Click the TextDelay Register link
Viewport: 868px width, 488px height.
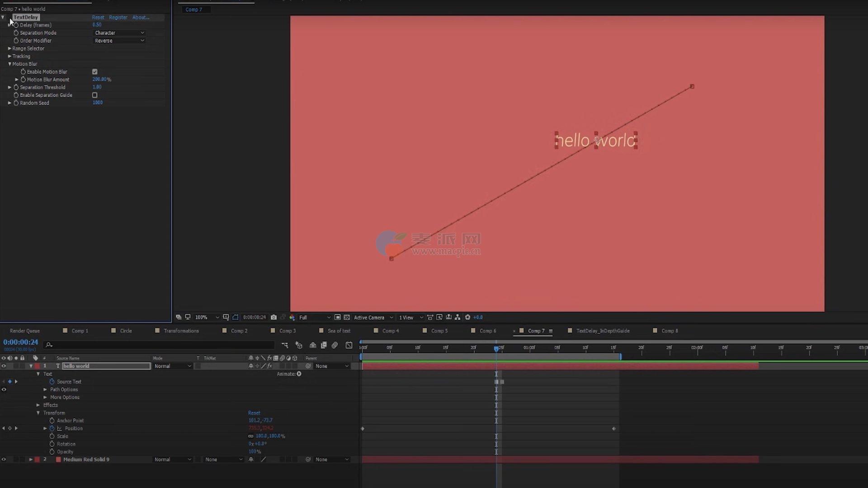(118, 17)
